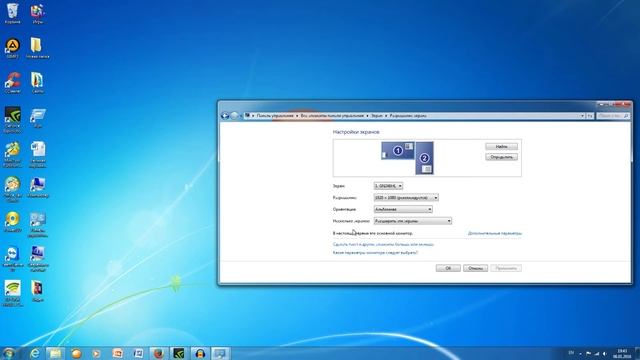Open the network status tray icon

597,353
